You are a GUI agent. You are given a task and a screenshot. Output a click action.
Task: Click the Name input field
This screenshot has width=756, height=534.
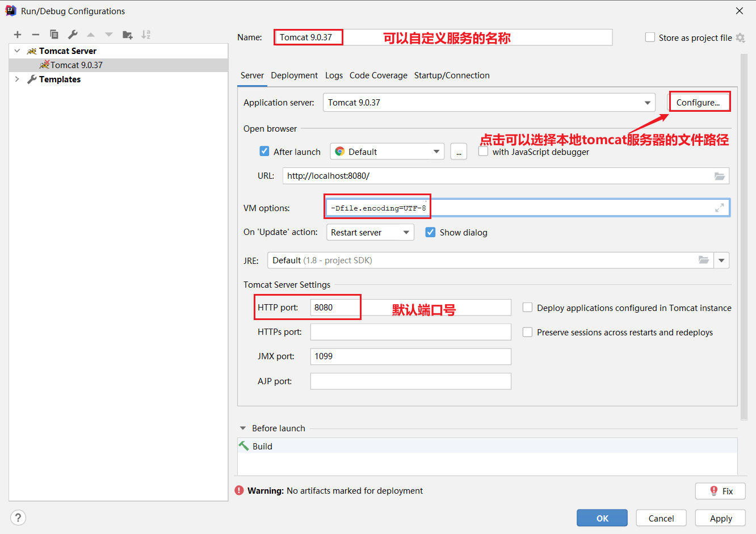tap(443, 37)
